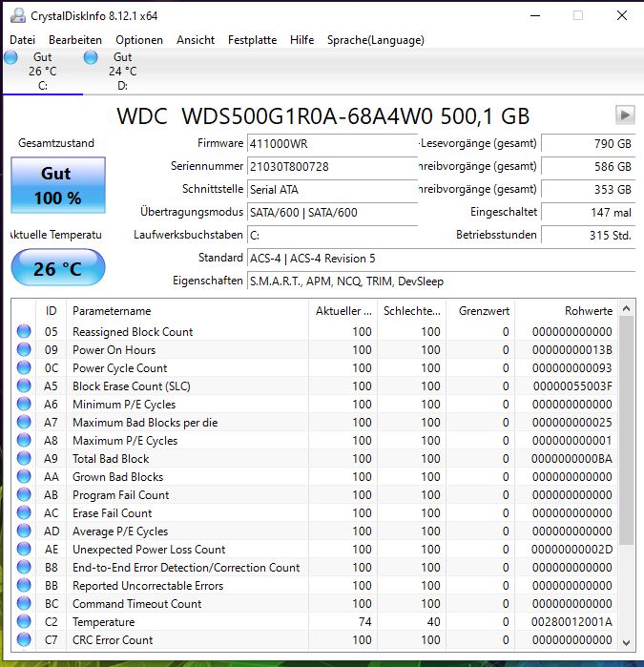Viewport: 644px width, 667px height.
Task: Click status icon of Average P/E Cycles row
Action: click(x=24, y=531)
